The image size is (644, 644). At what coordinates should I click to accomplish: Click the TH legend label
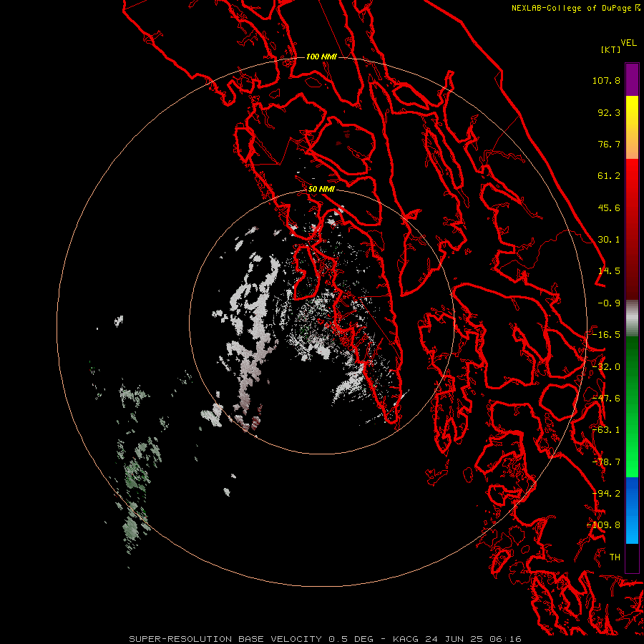pyautogui.click(x=615, y=557)
